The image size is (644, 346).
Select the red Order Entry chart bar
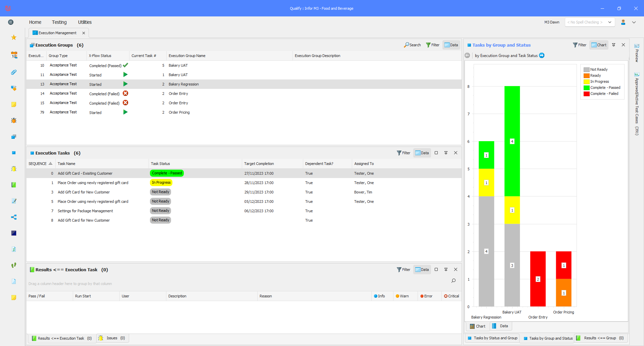point(538,279)
